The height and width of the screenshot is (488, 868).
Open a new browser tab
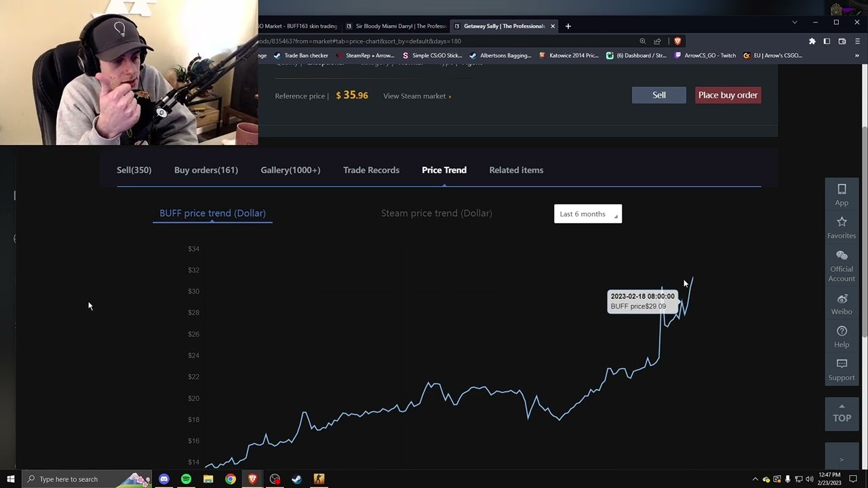(x=568, y=26)
